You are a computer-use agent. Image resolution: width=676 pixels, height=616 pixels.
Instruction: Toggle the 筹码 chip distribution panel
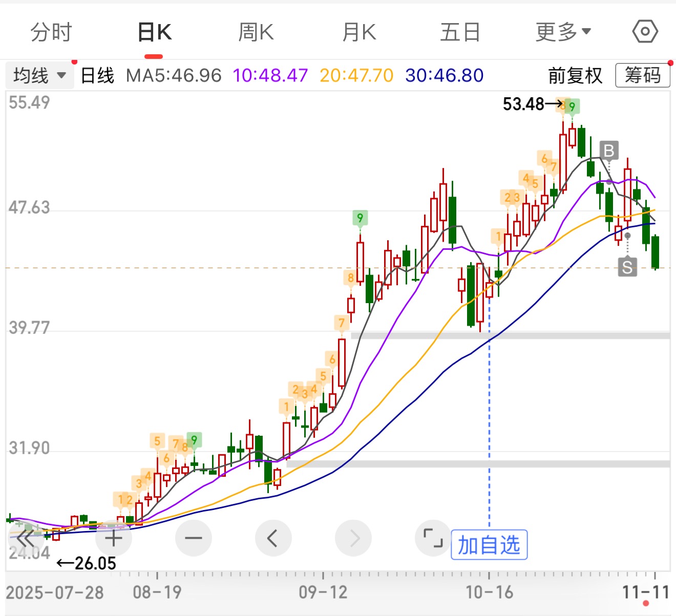tap(642, 76)
